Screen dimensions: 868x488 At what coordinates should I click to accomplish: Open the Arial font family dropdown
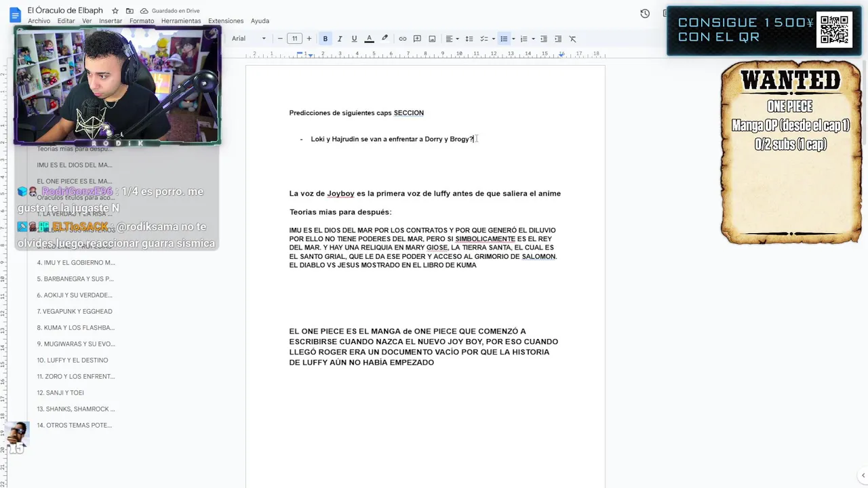click(x=248, y=39)
